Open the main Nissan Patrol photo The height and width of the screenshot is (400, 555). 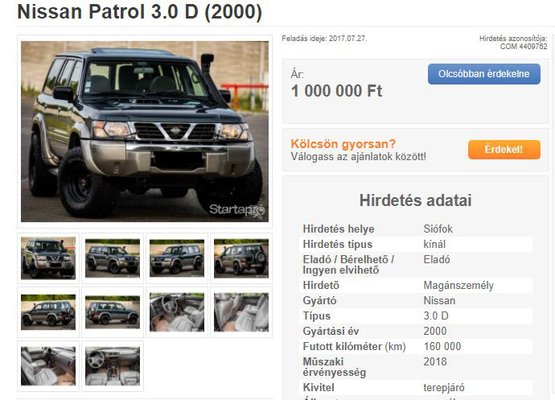pos(145,131)
